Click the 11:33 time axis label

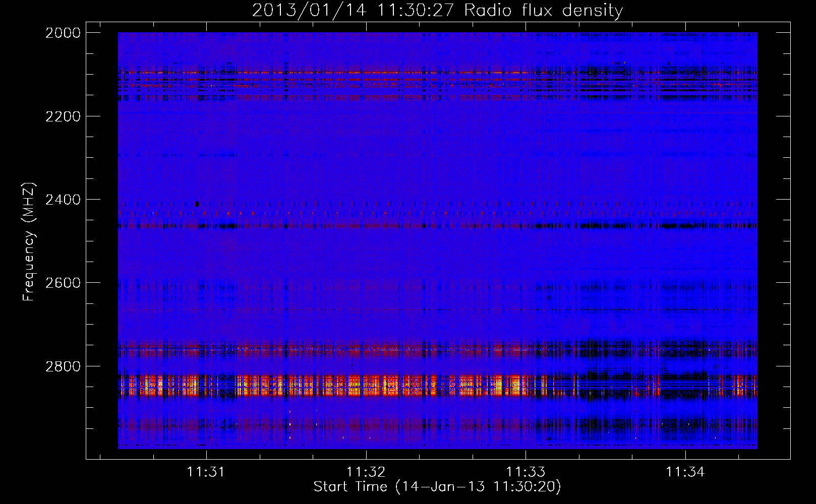click(x=526, y=472)
